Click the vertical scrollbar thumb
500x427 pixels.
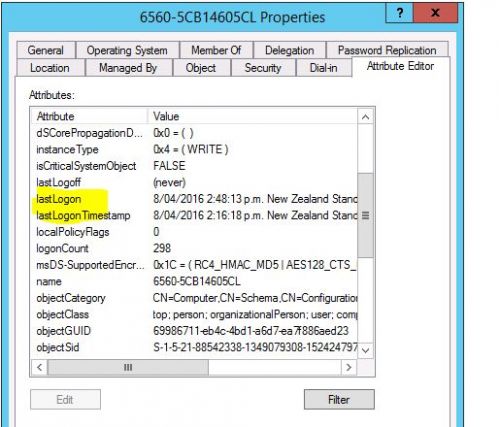pos(365,215)
